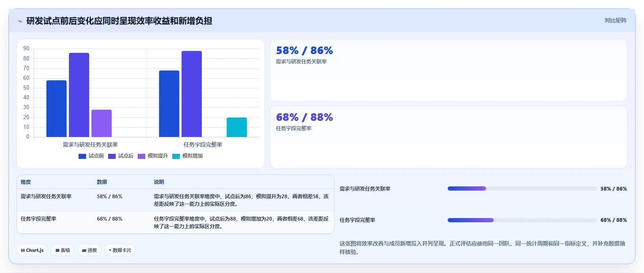Click the description cell mentioning 两者相差68
Screen dimensions: 644x273
241,222
